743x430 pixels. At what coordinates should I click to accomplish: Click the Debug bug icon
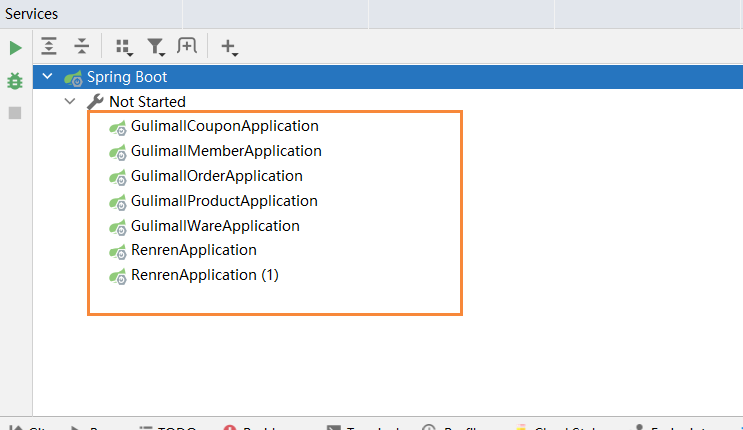[x=15, y=80]
